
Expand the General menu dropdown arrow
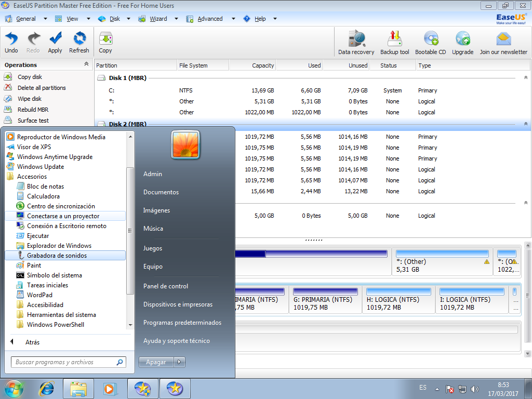click(x=45, y=19)
